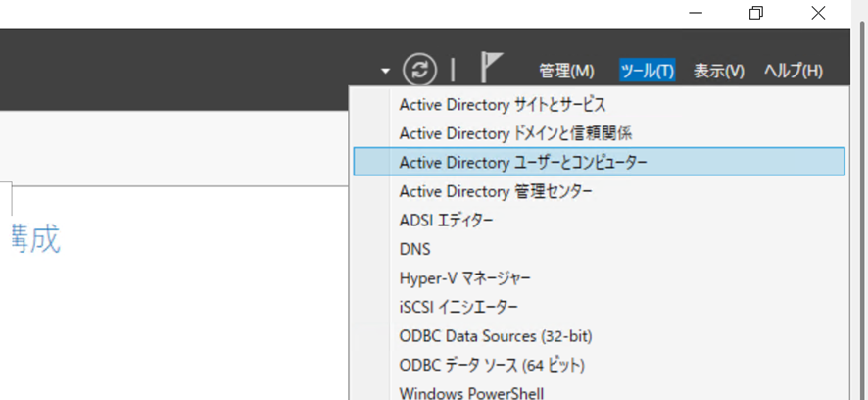
Task: Open the ツール(T) menu
Action: 648,71
